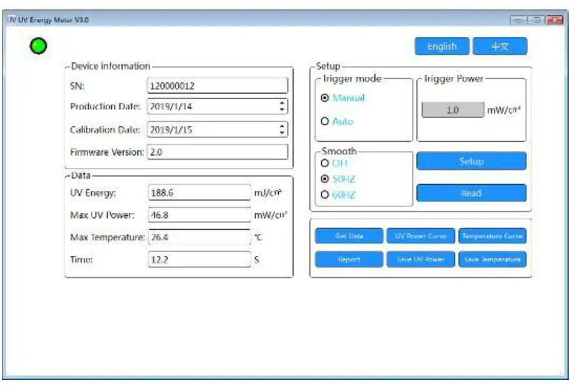Click the Max Temperature field
The width and height of the screenshot is (575, 392).
(x=199, y=237)
